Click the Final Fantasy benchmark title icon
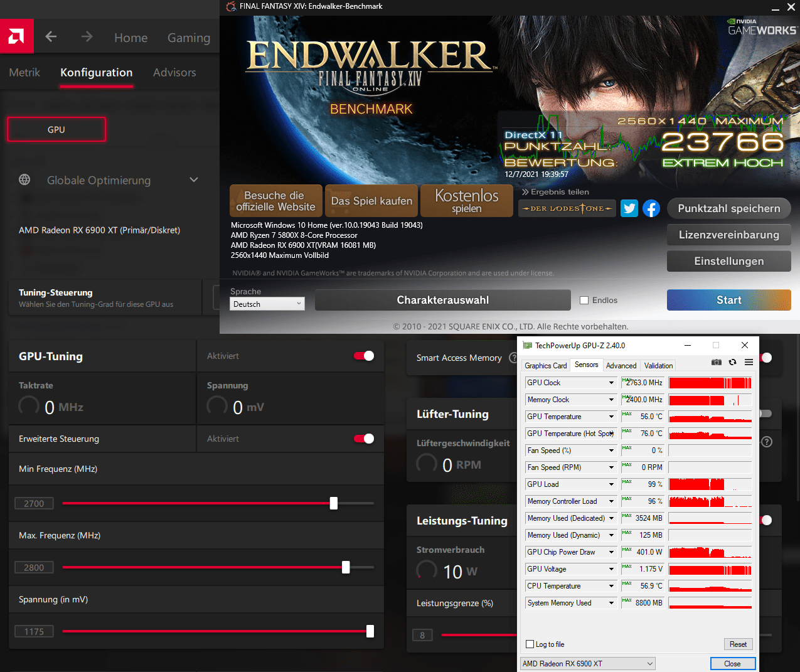Image resolution: width=800 pixels, height=672 pixels. pos(231,6)
